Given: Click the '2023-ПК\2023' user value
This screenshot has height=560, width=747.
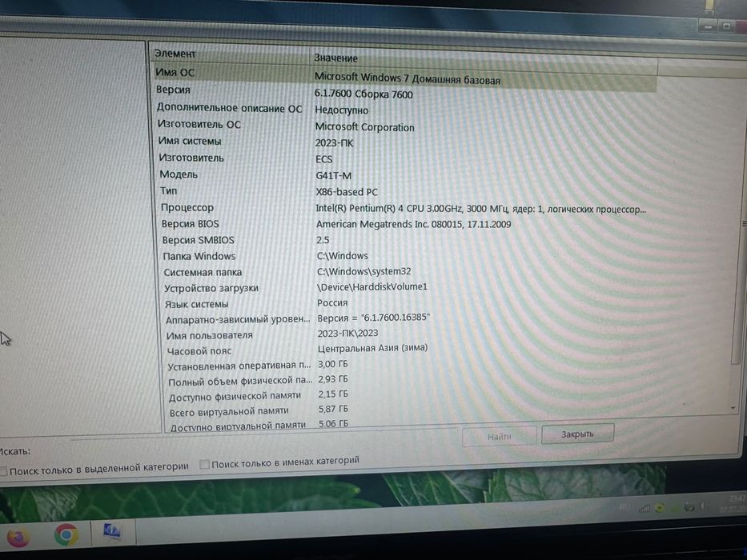Looking at the screenshot, I should [347, 334].
